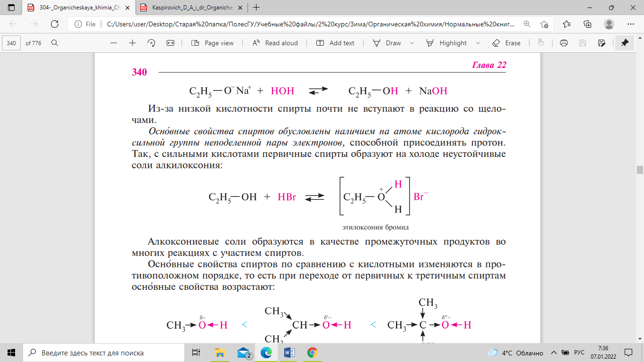The width and height of the screenshot is (644, 362).
Task: Open the notification center
Action: click(x=629, y=353)
